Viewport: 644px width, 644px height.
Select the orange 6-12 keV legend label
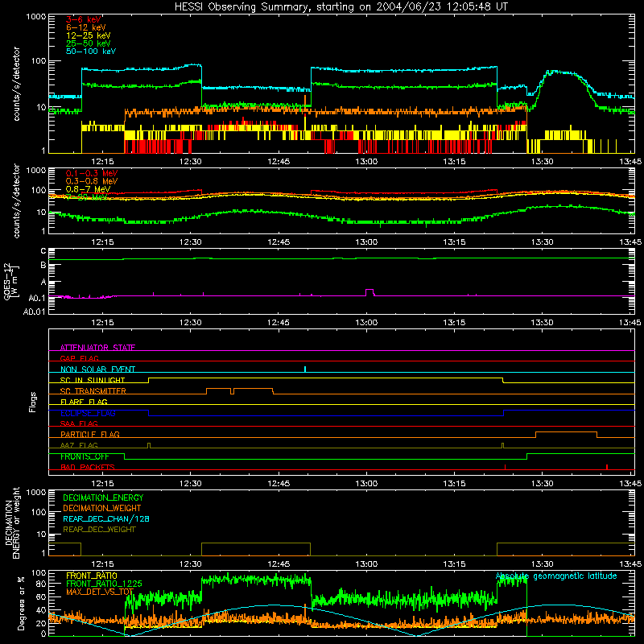tap(86, 27)
